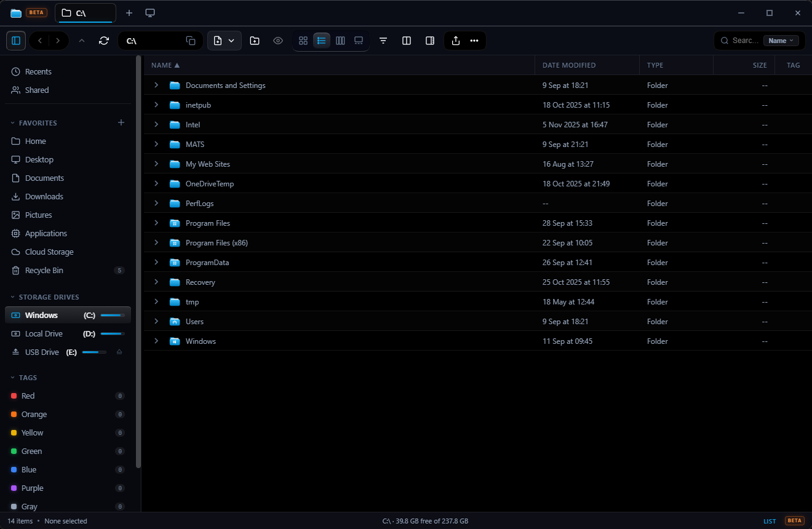Open the filter options
This screenshot has width=812, height=529.
coord(383,41)
